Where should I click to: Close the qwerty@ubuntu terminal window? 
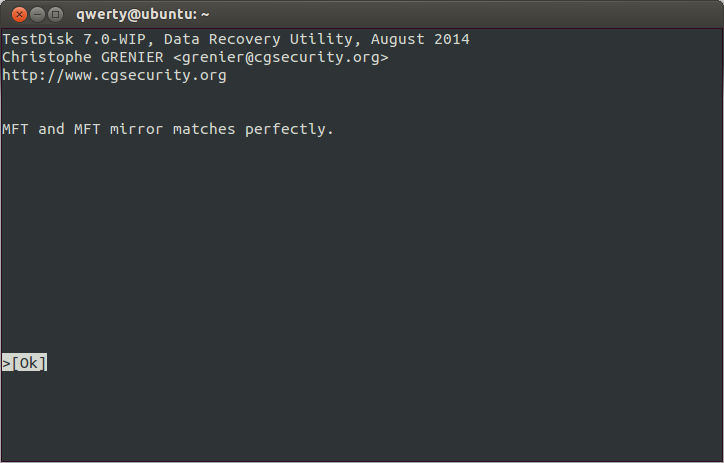coord(19,15)
